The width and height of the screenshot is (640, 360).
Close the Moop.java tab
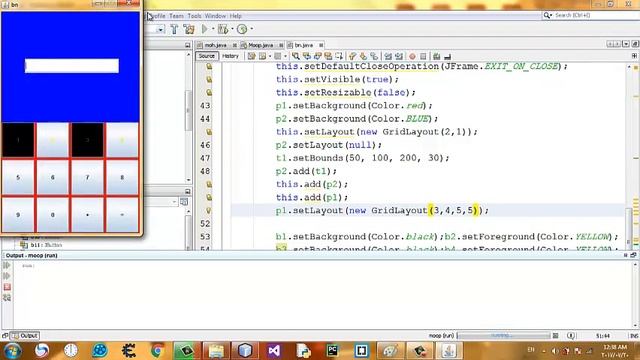(281, 45)
